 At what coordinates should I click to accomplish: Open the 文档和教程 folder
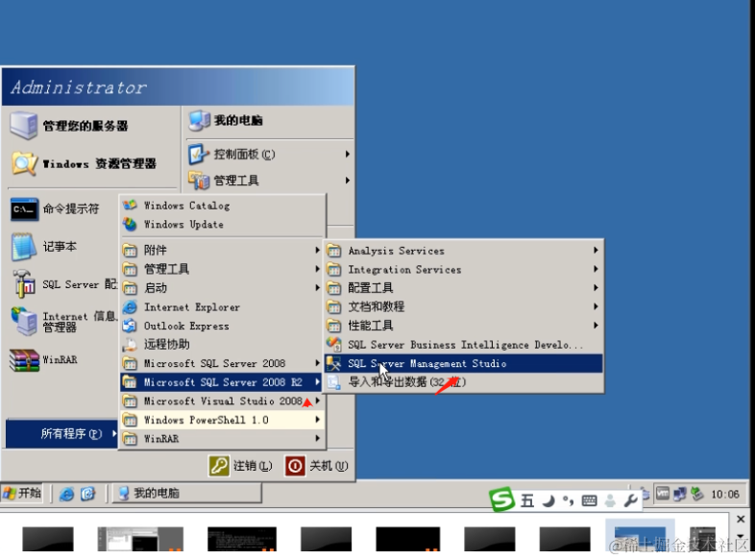pyautogui.click(x=463, y=306)
